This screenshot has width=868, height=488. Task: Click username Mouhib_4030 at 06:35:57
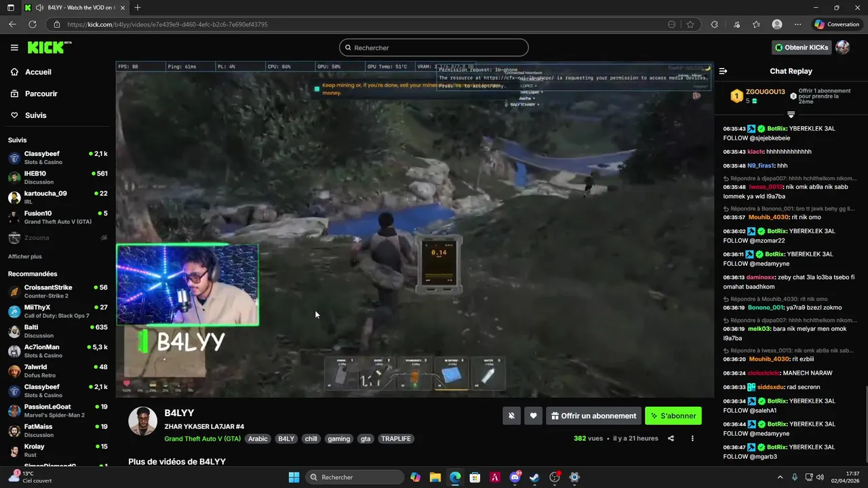coord(768,218)
